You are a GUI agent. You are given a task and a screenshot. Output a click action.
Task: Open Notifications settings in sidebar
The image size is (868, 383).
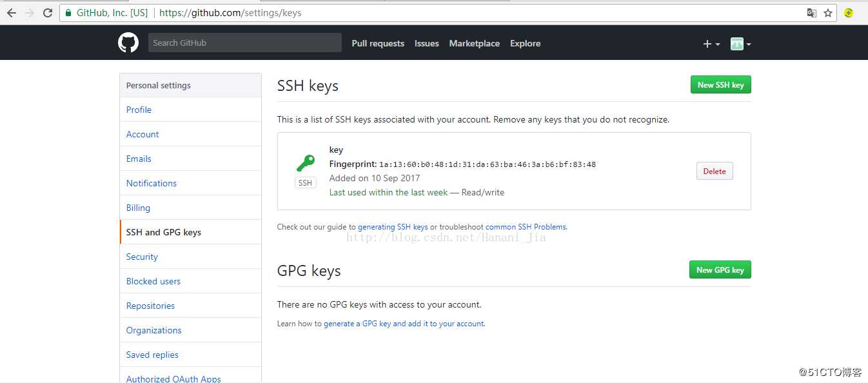click(x=190, y=183)
